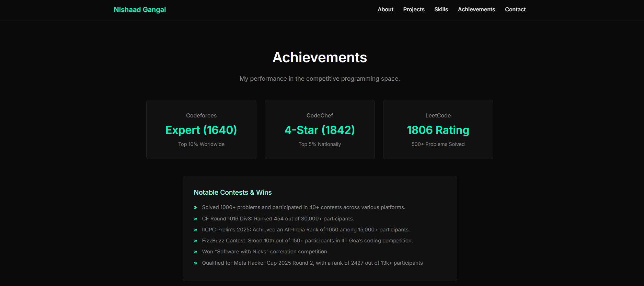Click the Meta Hacker Cup 2025 list item
644x286 pixels.
[x=312, y=263]
